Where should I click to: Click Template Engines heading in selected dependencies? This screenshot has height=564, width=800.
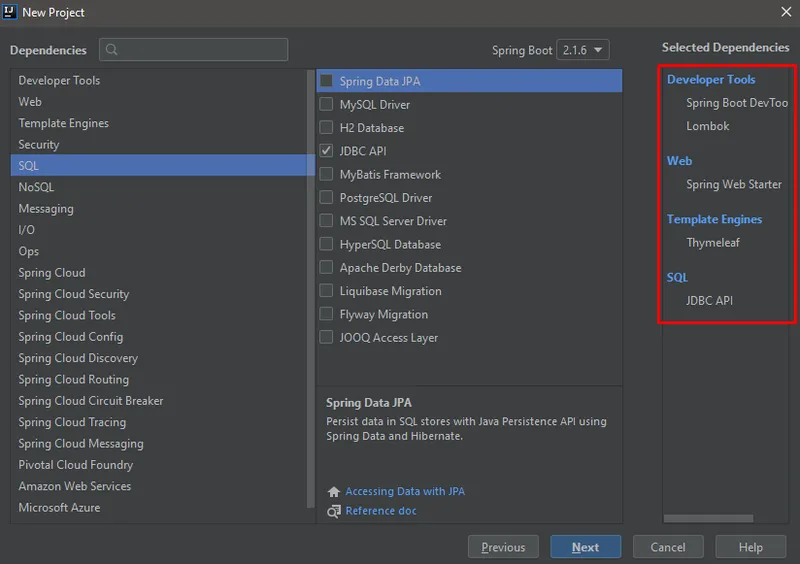click(x=714, y=219)
